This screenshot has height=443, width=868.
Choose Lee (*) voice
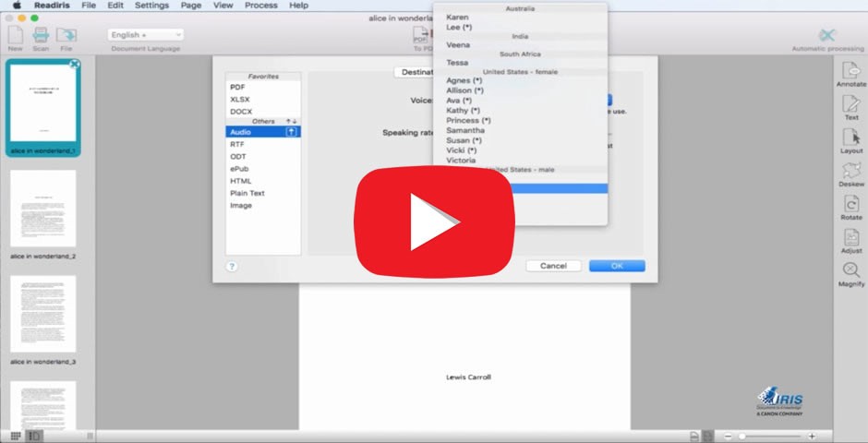(520, 27)
